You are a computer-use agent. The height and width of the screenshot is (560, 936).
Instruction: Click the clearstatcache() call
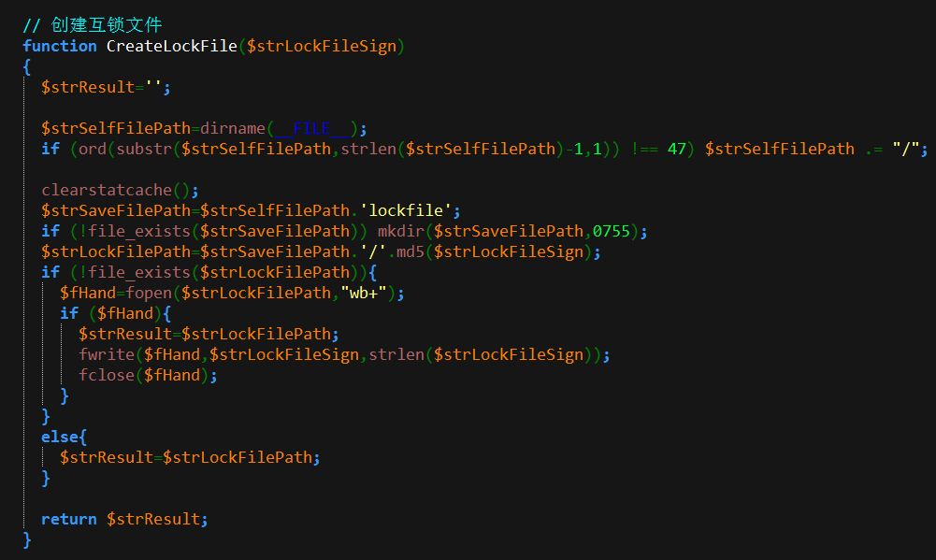(120, 190)
